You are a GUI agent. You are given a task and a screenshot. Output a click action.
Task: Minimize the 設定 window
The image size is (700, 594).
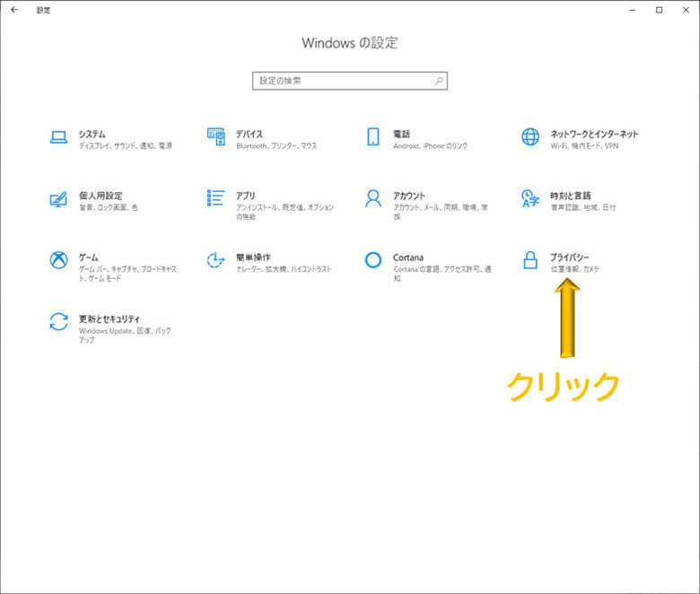tap(632, 10)
